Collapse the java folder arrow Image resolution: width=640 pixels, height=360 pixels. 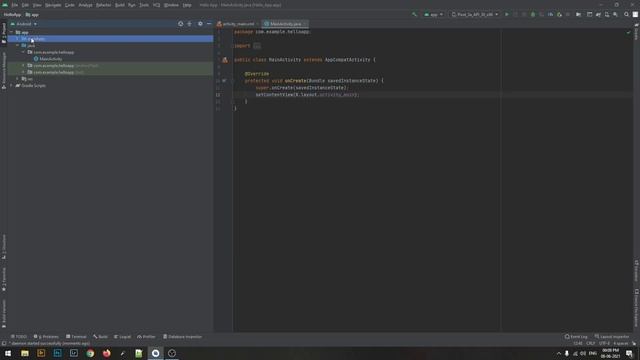(18, 45)
